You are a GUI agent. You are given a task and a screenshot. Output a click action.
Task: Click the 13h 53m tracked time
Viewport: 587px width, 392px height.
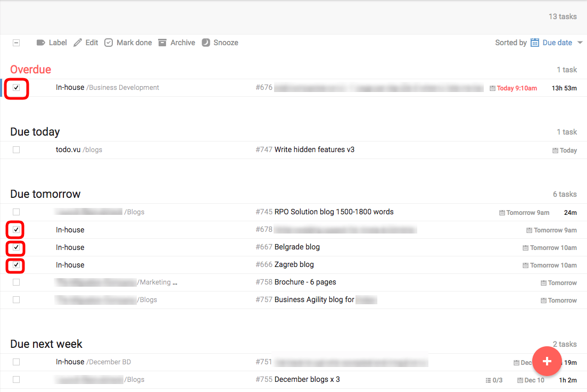(564, 88)
